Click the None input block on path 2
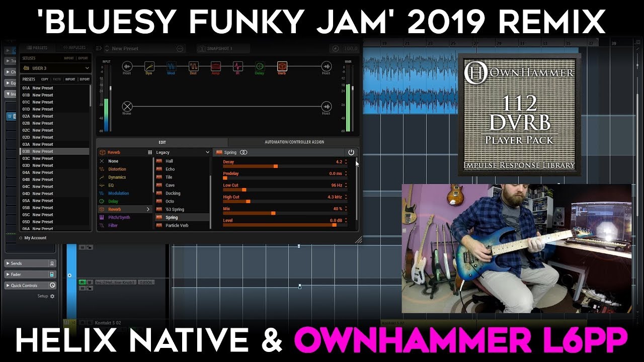644x362 pixels. coord(127,106)
